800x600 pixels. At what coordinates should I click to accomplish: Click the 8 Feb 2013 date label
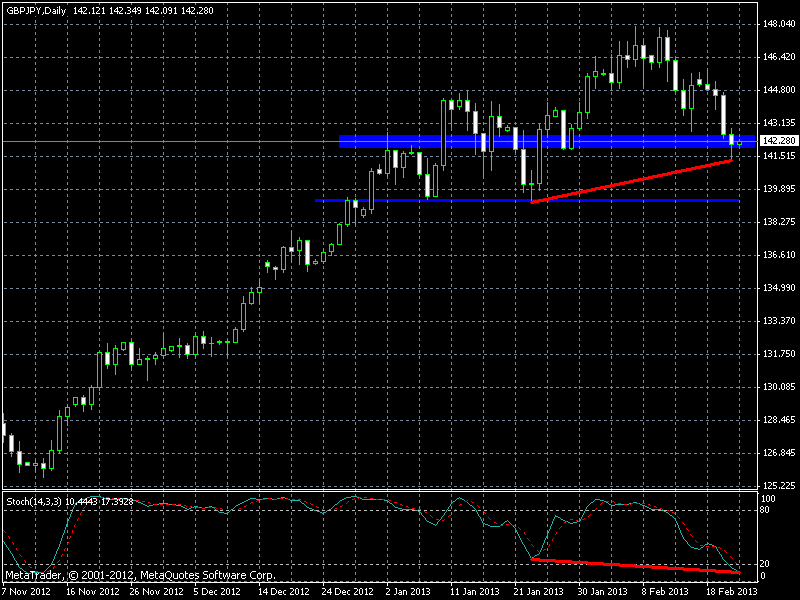[x=665, y=592]
